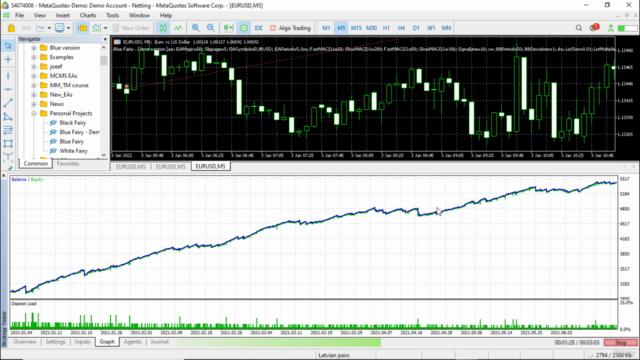Select the M30 timeframe
Screen dimensions: 640x360
tap(371, 28)
